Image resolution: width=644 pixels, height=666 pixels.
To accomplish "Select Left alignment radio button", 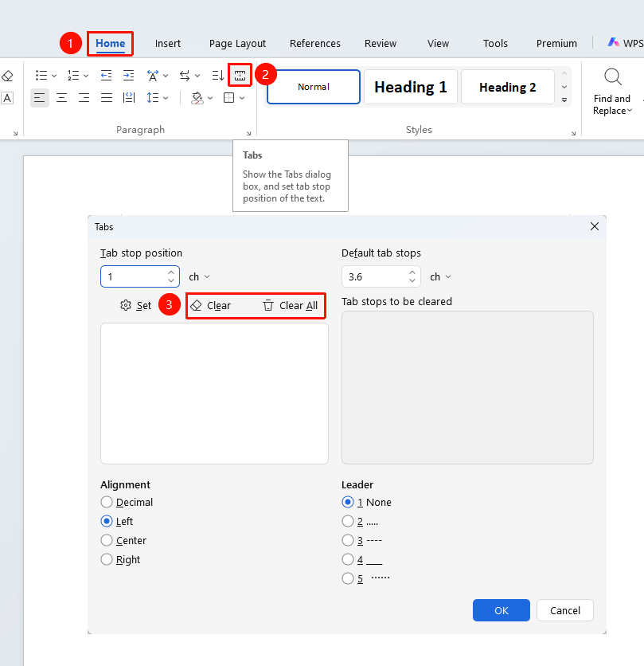I will pyautogui.click(x=107, y=521).
